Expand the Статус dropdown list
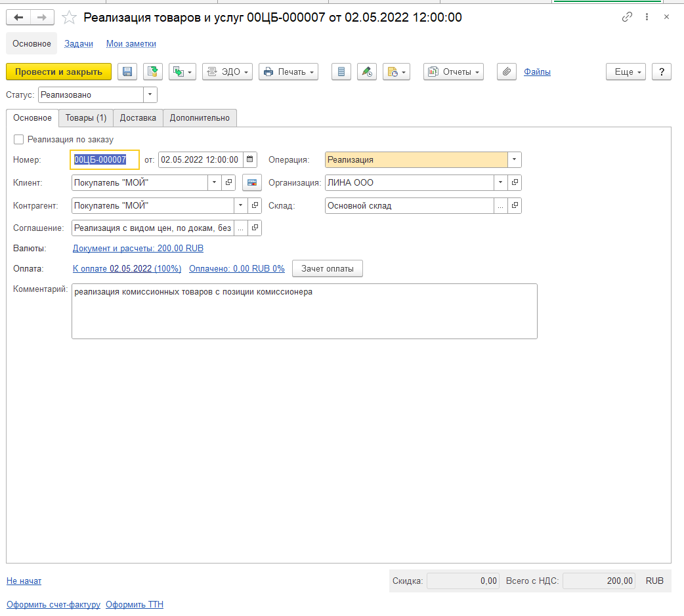 (x=150, y=95)
